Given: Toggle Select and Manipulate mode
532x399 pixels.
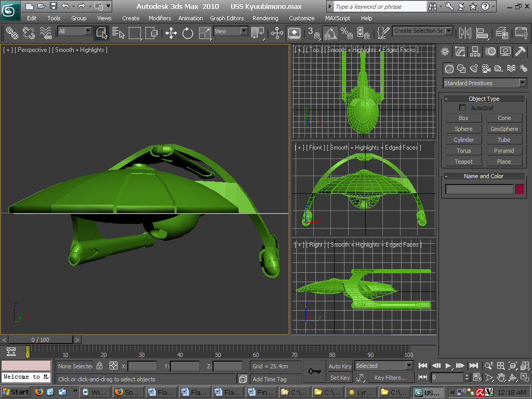Looking at the screenshot, I should [x=277, y=33].
